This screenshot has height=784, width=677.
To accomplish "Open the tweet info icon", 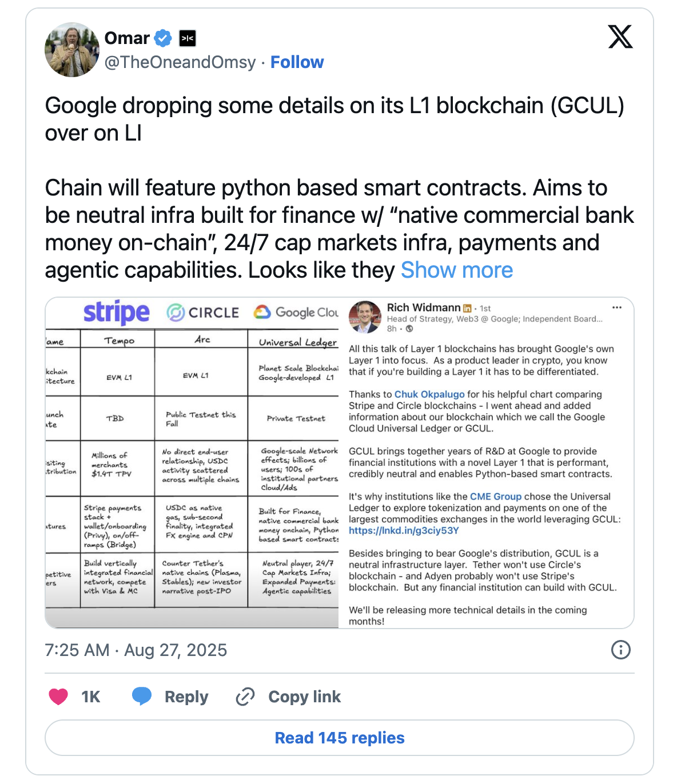I will tap(620, 650).
